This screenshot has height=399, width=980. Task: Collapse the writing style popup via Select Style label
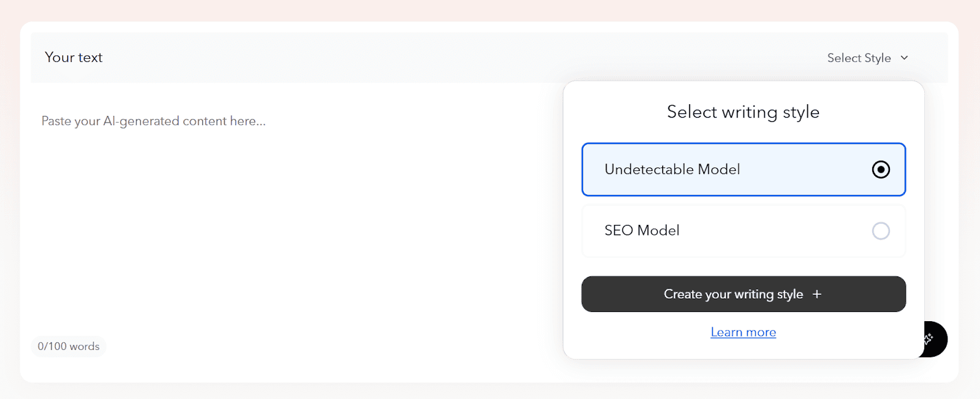(859, 58)
